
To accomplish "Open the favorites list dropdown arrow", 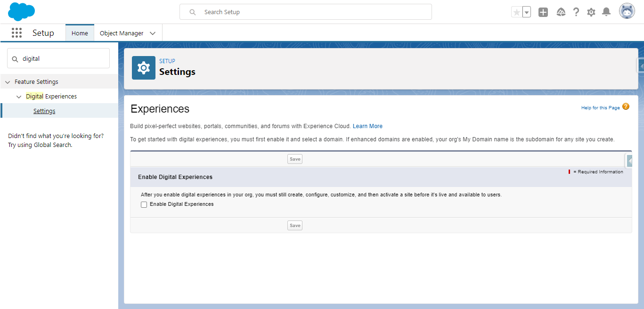I will pos(527,12).
